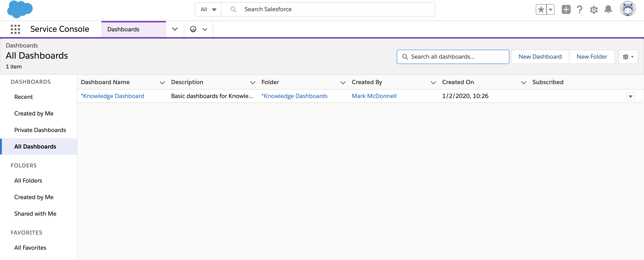Click the Salesforce cloud logo
The width and height of the screenshot is (644, 260).
[x=20, y=9]
